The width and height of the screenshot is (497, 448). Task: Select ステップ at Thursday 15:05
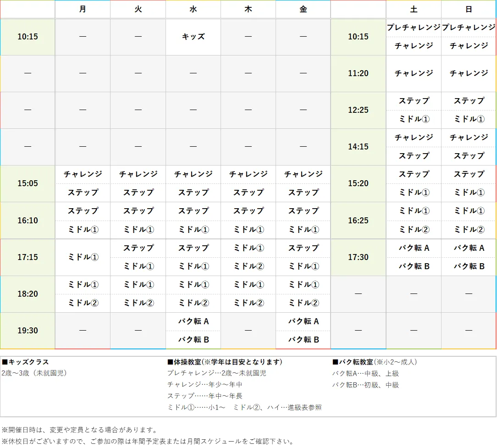click(x=248, y=193)
